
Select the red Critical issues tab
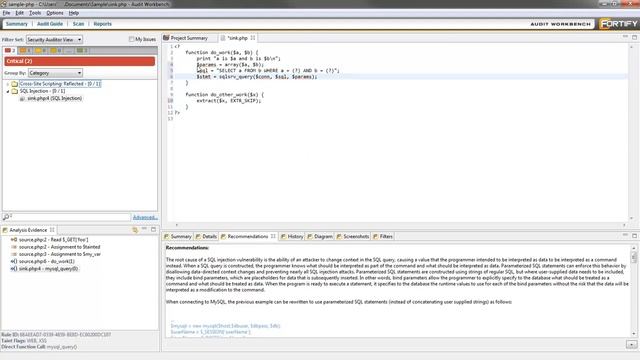(x=10, y=51)
